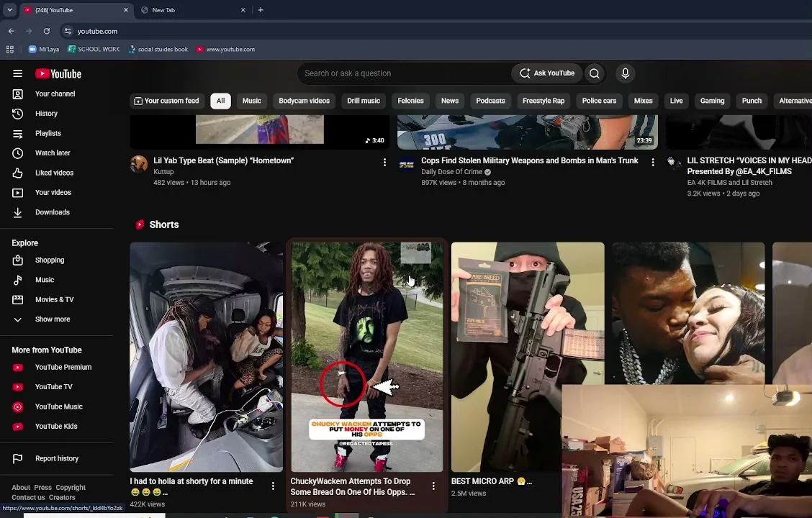Select the Punch filter chip

pos(752,101)
